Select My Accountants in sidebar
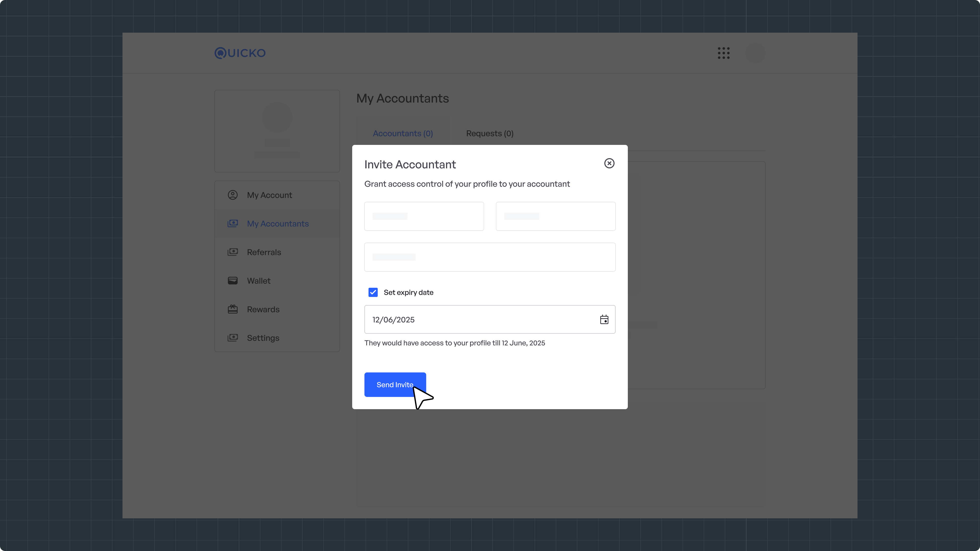Image resolution: width=980 pixels, height=551 pixels. coord(277,224)
